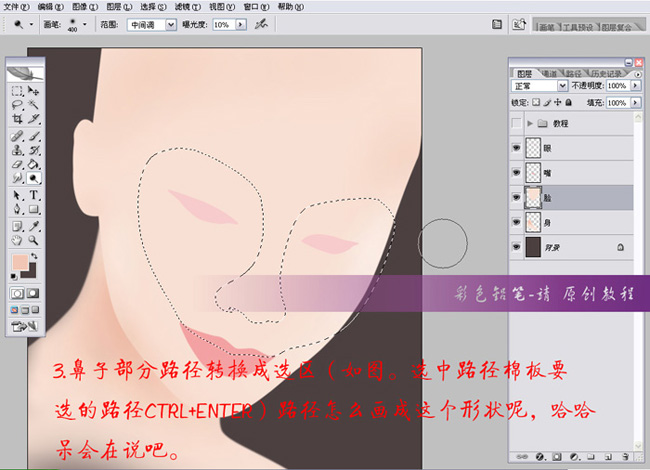This screenshot has width=650, height=470.
Task: Select the 身 layer thumbnail
Action: pyautogui.click(x=534, y=221)
